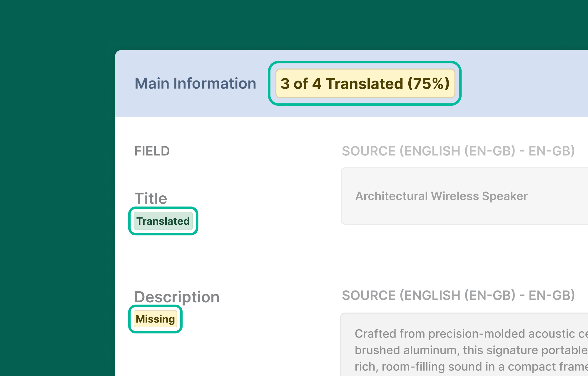The width and height of the screenshot is (588, 376).
Task: Click the '3 of 4 Translated (75%)' badge
Action: (x=365, y=83)
